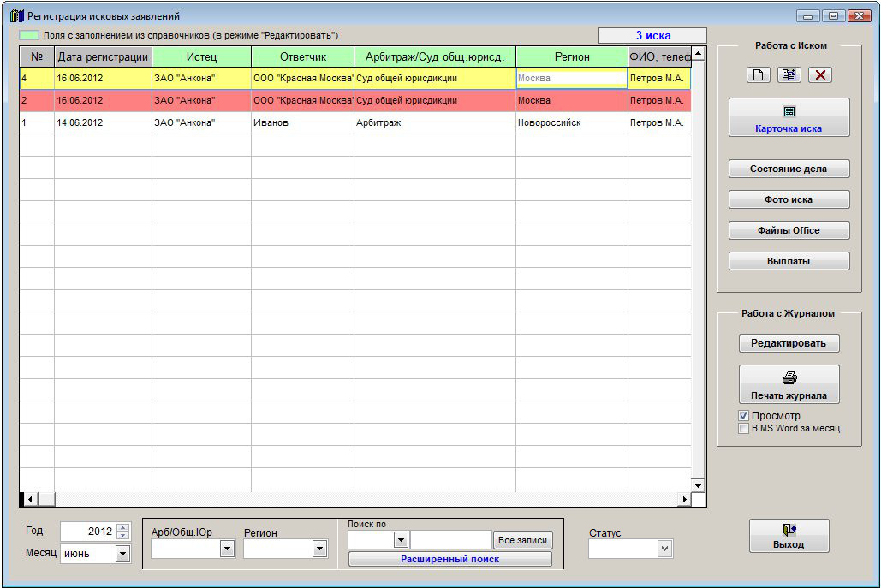The height and width of the screenshot is (588, 881).
Task: Click the search text input field
Action: 451,540
